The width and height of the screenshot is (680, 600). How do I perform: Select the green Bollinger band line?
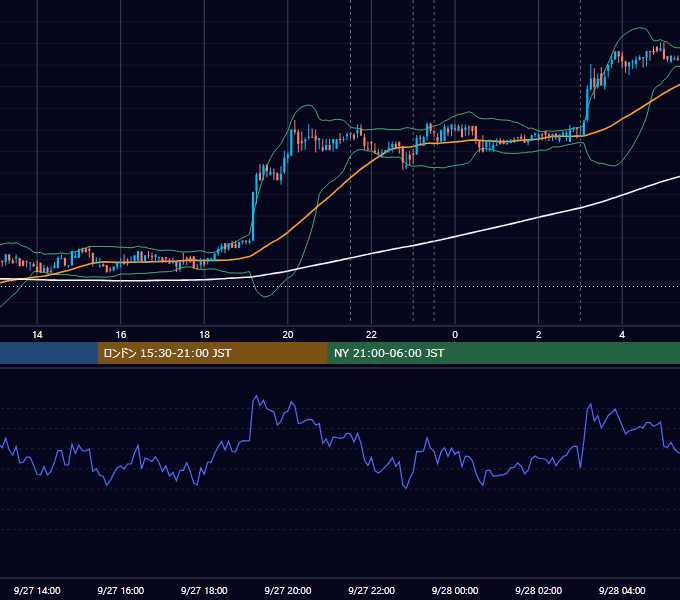pyautogui.click(x=308, y=105)
